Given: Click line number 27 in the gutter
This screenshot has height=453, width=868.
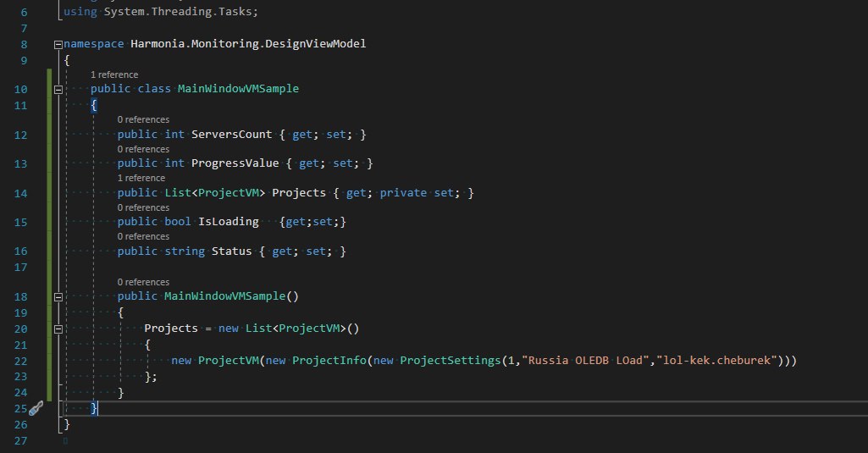Looking at the screenshot, I should 20,441.
